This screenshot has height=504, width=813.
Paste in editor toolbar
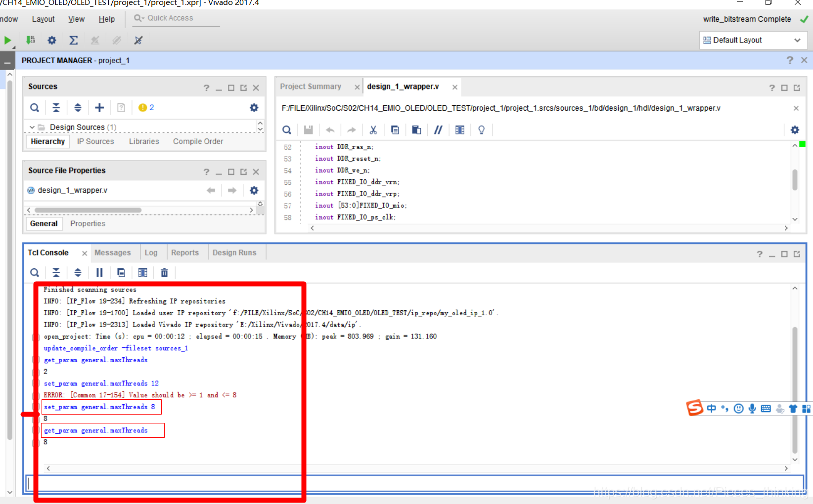[416, 130]
